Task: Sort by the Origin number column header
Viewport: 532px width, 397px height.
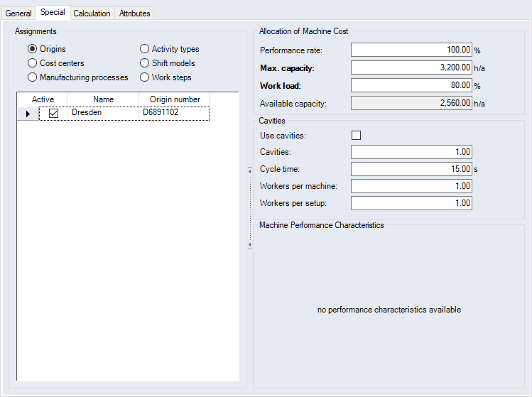Action: (175, 99)
